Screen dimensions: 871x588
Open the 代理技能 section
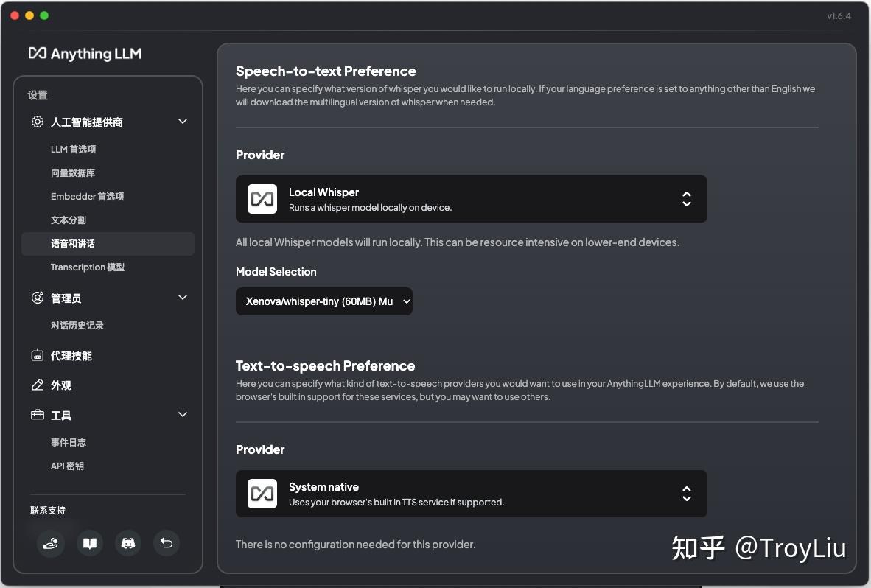tap(71, 356)
